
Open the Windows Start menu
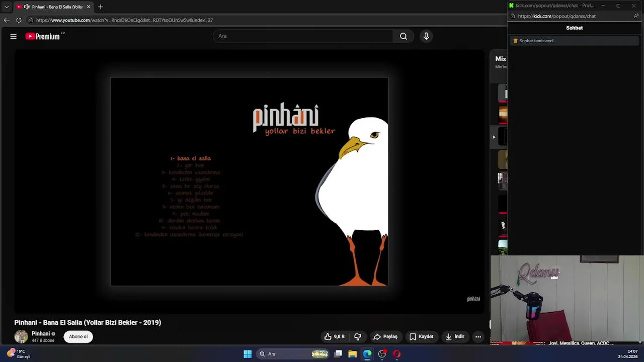click(x=248, y=354)
